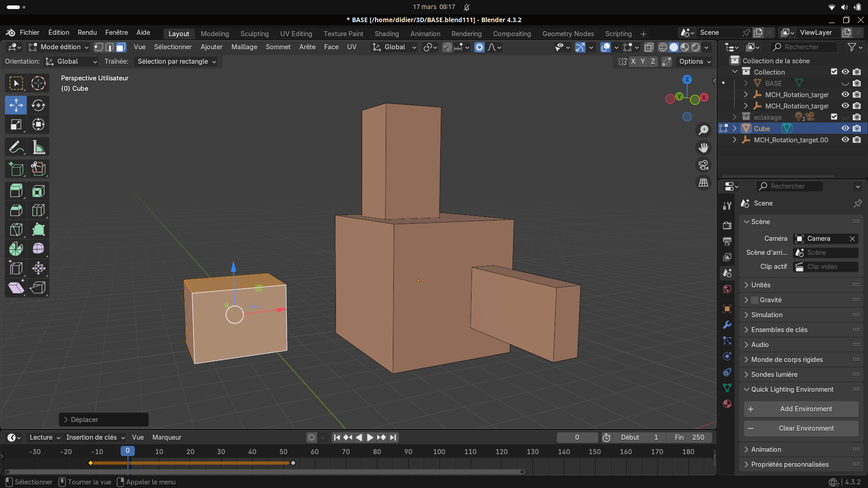
Task: Expand the Unités panel
Action: [x=761, y=285]
